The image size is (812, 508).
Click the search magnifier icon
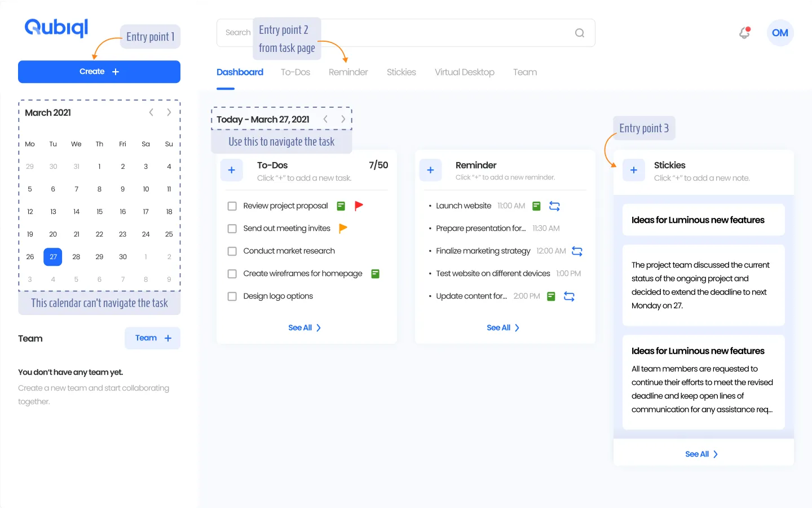(579, 33)
